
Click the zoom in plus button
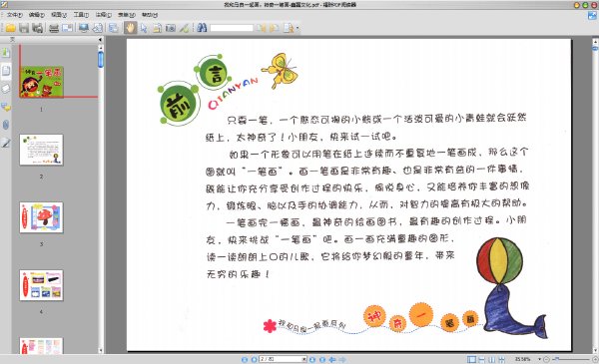595,359
